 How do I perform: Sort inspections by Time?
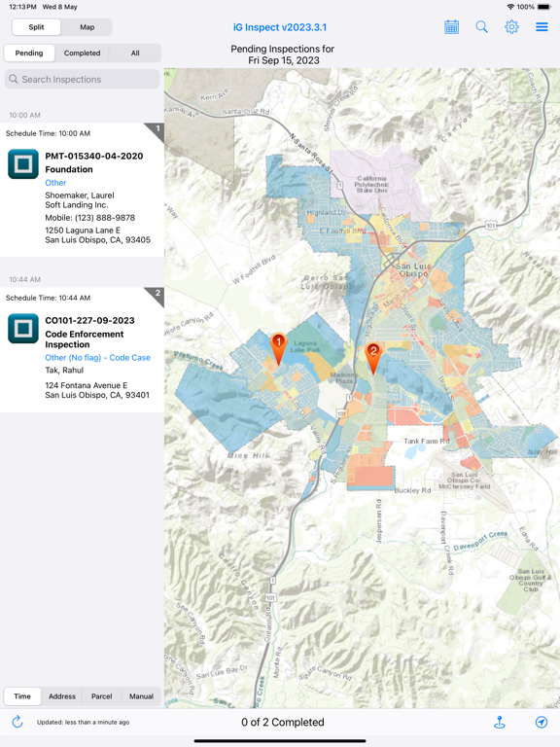(x=22, y=696)
